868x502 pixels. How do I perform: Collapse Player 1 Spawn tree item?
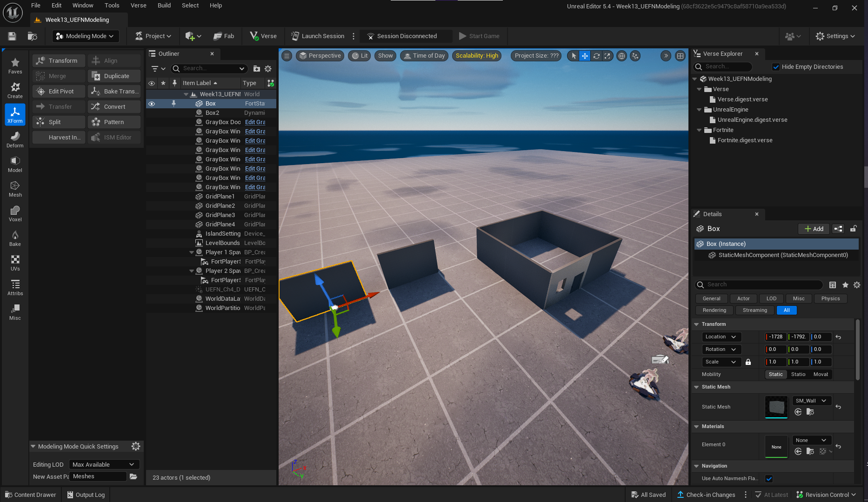(192, 252)
